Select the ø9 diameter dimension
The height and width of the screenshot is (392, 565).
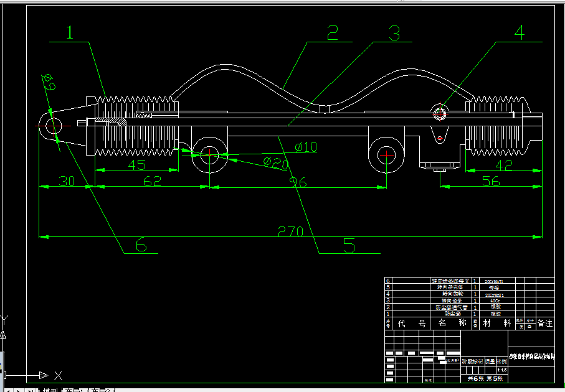click(49, 82)
